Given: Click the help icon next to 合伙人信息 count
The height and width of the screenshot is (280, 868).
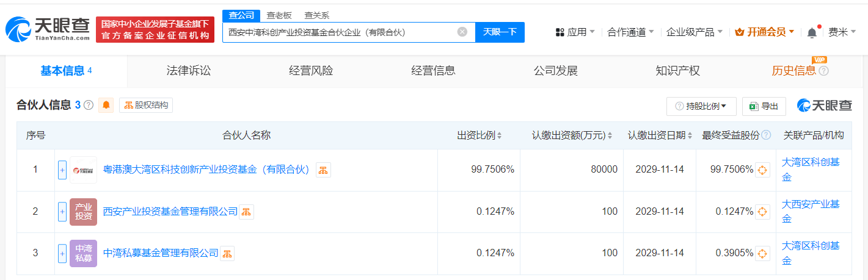Looking at the screenshot, I should point(89,105).
